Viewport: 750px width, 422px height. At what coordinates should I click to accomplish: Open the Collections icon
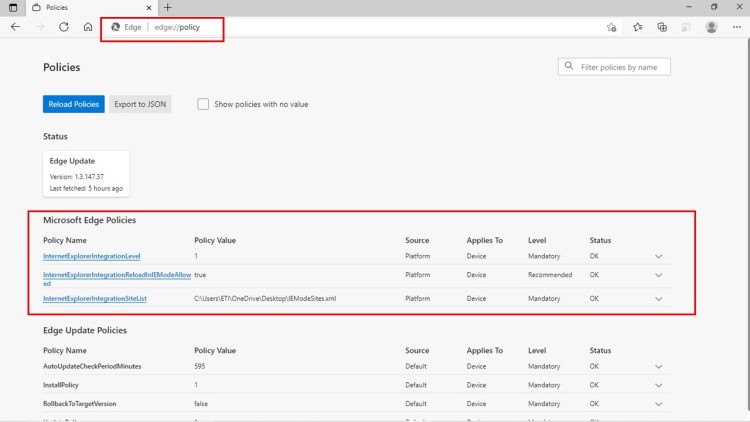[x=662, y=27]
